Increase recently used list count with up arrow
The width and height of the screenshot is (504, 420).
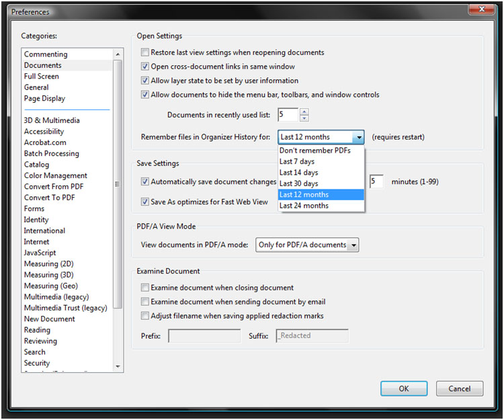[x=304, y=112]
